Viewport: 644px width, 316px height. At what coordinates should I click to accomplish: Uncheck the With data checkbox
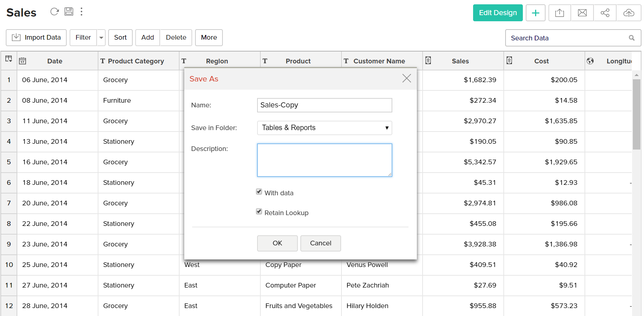point(259,192)
